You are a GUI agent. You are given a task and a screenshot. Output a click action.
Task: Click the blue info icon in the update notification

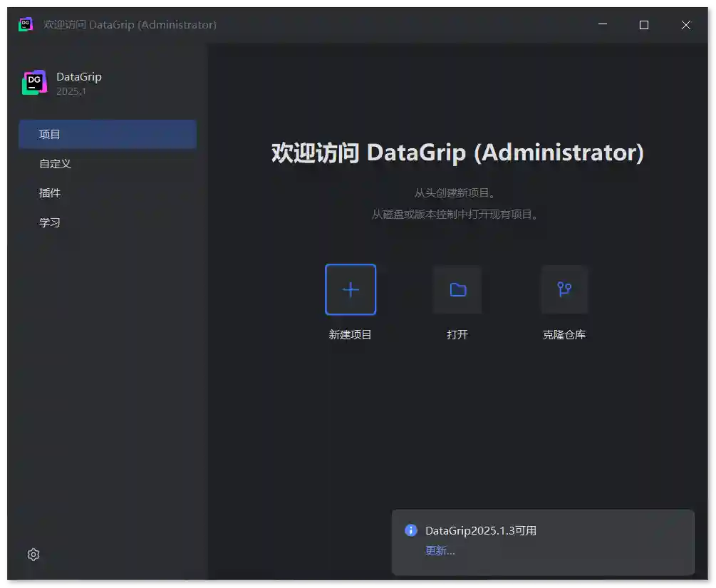coord(411,530)
